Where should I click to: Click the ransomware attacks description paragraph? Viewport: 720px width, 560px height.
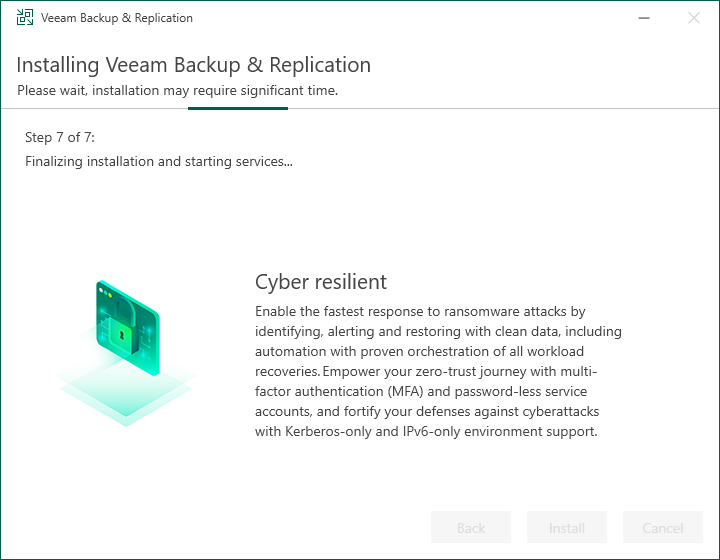tap(438, 371)
